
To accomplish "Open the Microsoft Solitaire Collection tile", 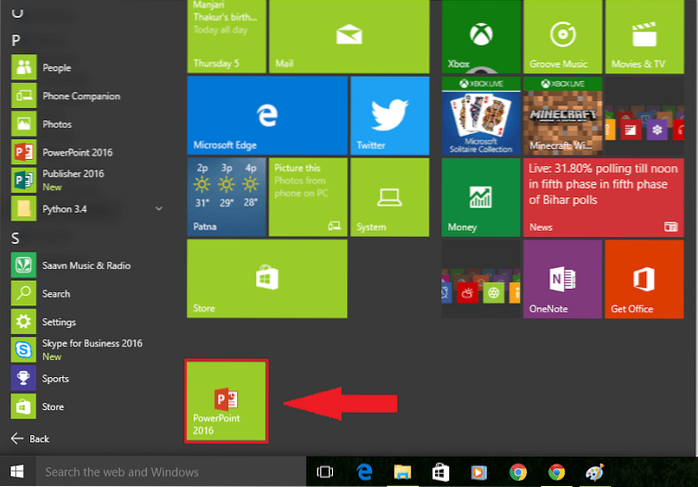I will (480, 115).
